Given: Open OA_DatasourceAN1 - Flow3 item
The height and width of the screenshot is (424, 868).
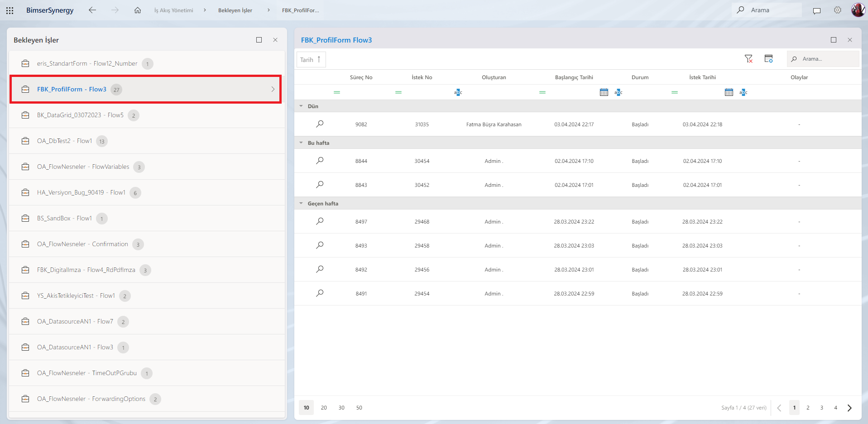Looking at the screenshot, I should click(x=147, y=347).
